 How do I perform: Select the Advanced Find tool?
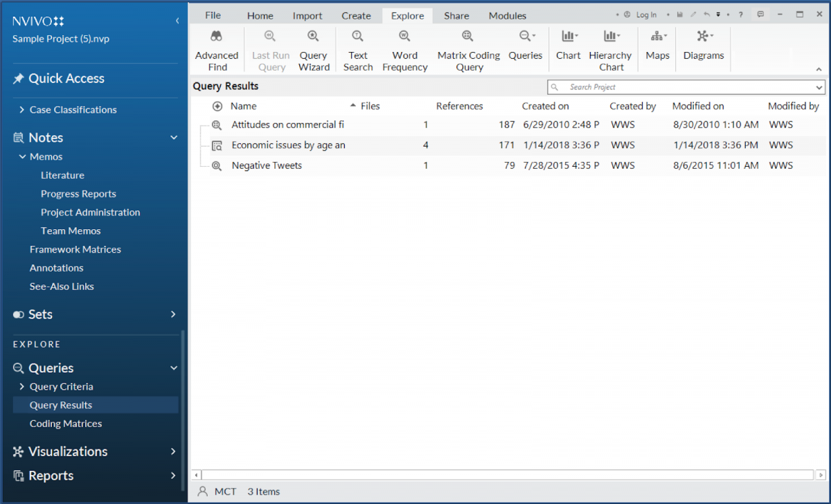tap(217, 48)
